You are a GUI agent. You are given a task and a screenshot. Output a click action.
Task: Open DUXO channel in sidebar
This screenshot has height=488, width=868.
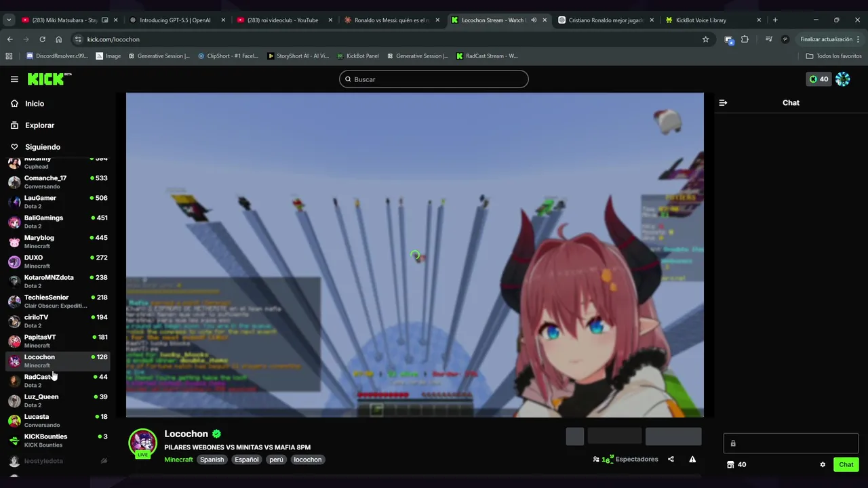[x=58, y=262]
